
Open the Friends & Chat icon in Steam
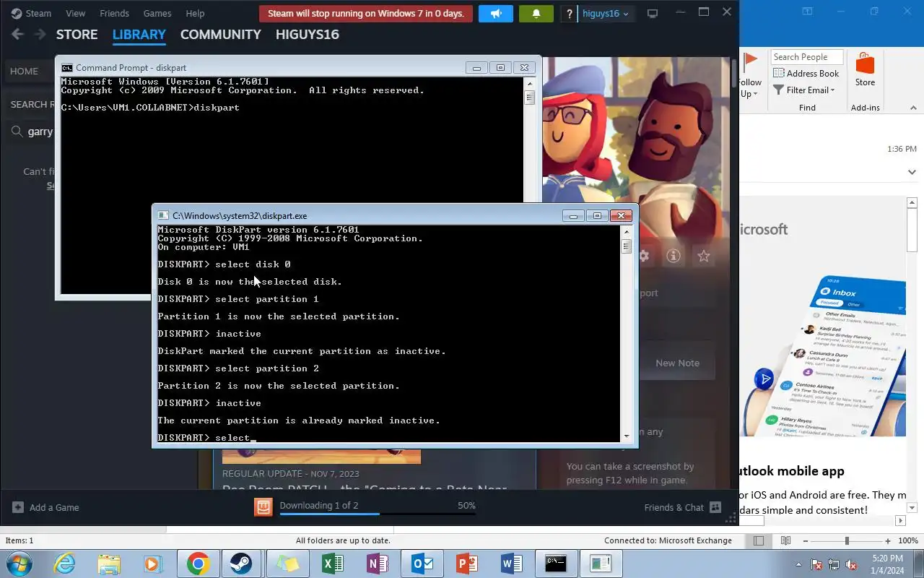tap(715, 507)
